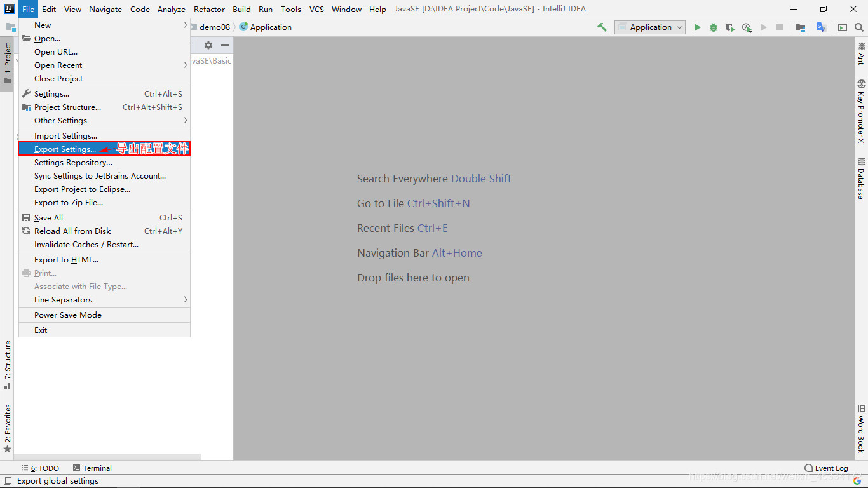Open the Analyze menu
868x488 pixels.
coord(172,9)
